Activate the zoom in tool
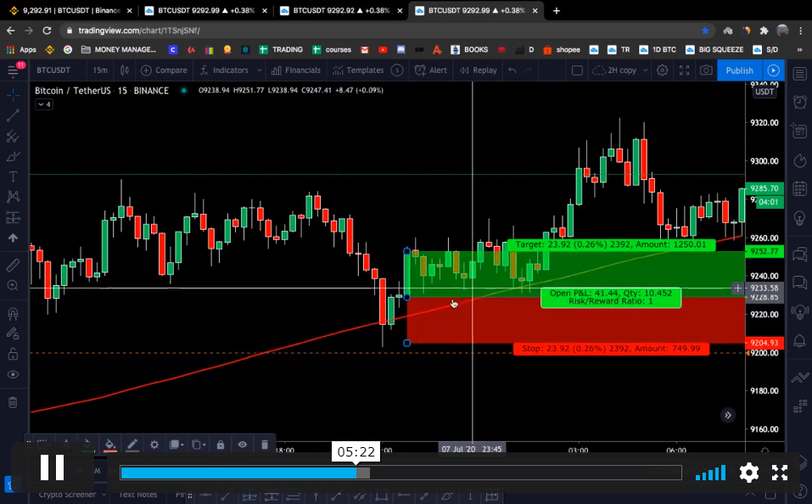Image resolution: width=812 pixels, height=504 pixels. tap(13, 285)
